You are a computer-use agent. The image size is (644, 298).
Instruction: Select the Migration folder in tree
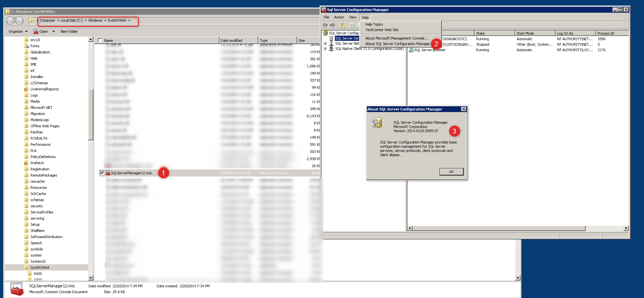[x=38, y=114]
